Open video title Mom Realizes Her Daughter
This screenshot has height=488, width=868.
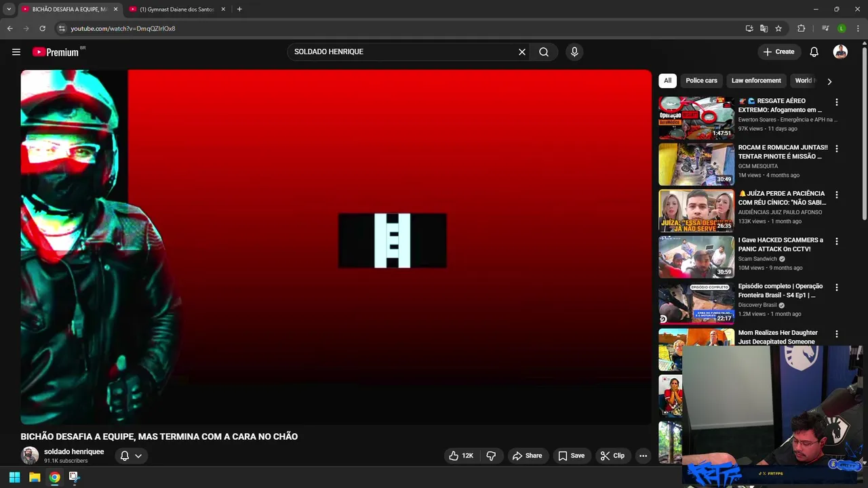click(x=778, y=337)
